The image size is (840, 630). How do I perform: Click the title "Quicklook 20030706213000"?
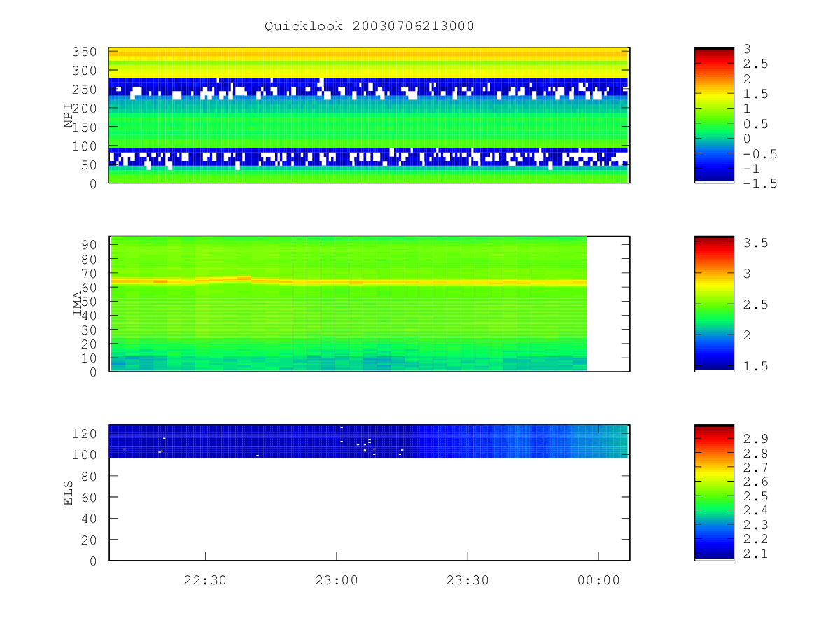tap(370, 26)
